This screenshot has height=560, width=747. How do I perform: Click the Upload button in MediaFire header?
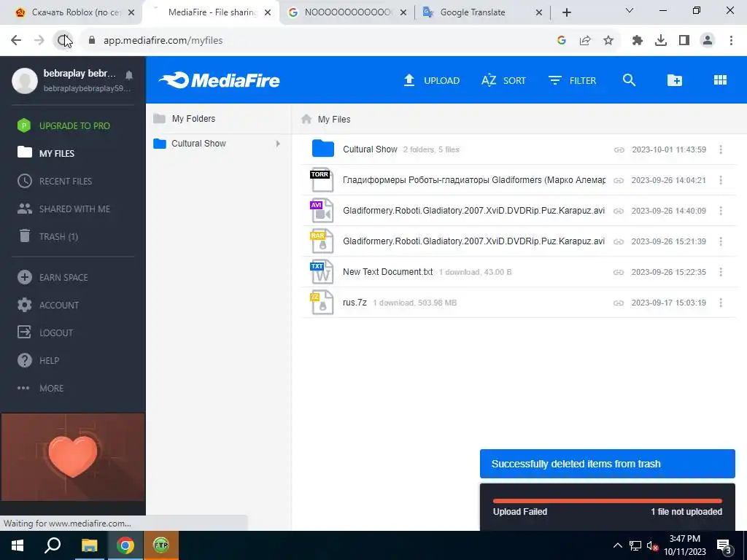pyautogui.click(x=431, y=80)
